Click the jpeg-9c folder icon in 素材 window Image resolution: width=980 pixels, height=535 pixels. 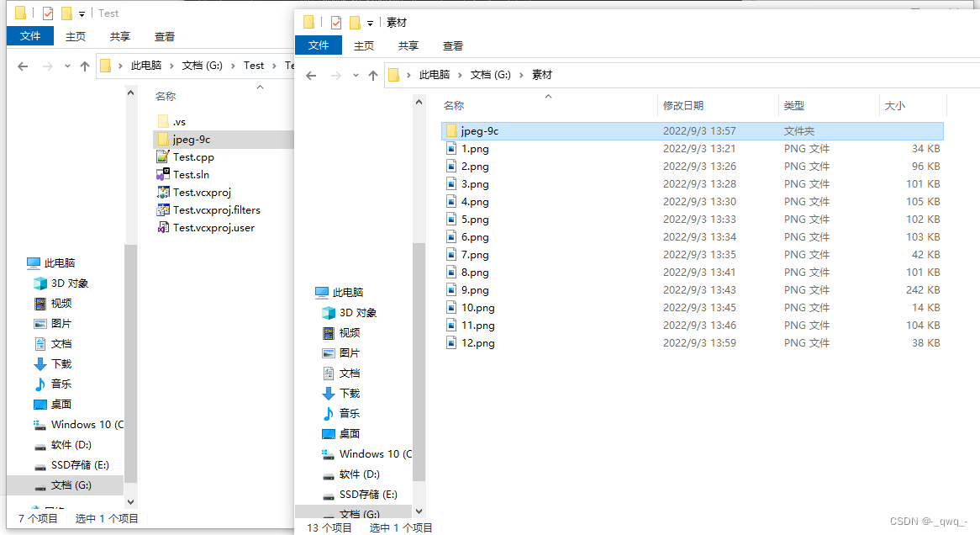pyautogui.click(x=451, y=130)
